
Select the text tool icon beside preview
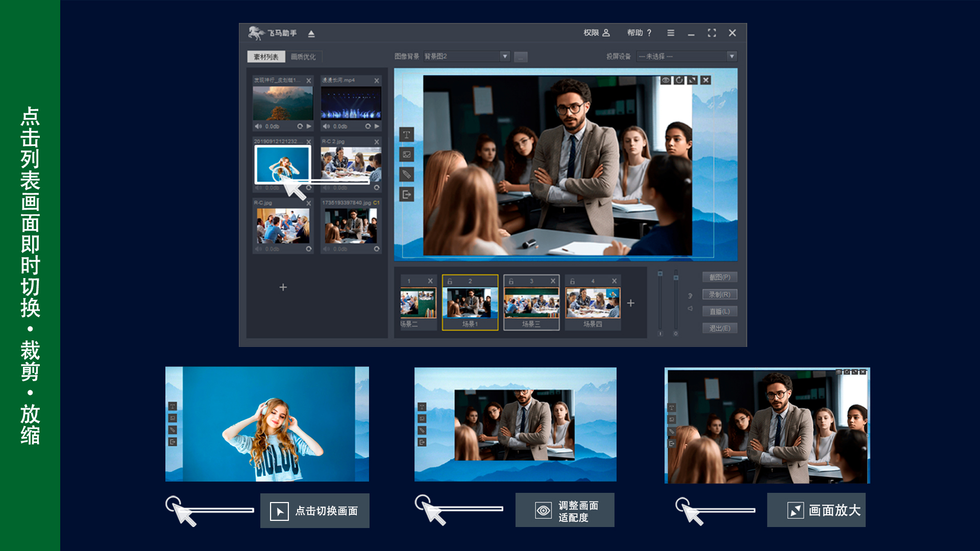point(406,135)
